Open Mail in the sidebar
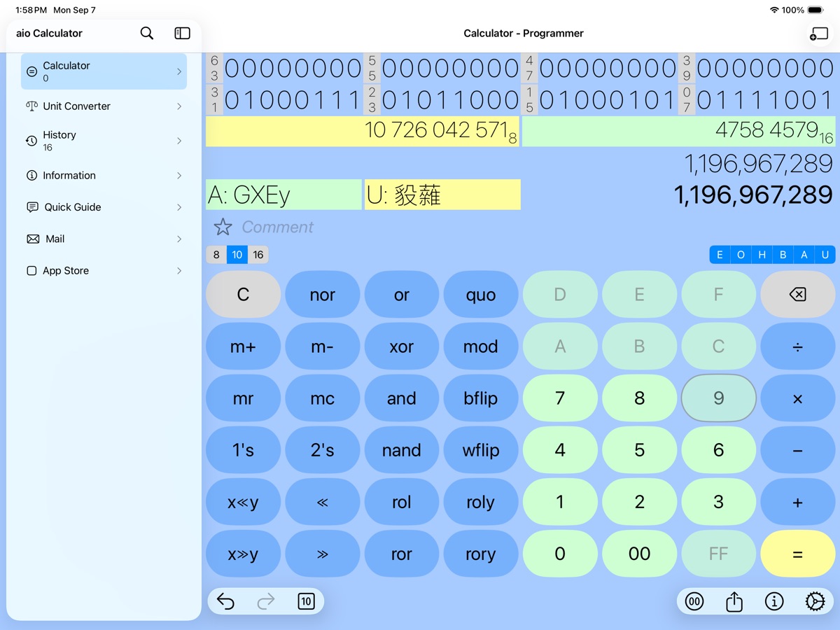The height and width of the screenshot is (630, 840). pyautogui.click(x=104, y=239)
